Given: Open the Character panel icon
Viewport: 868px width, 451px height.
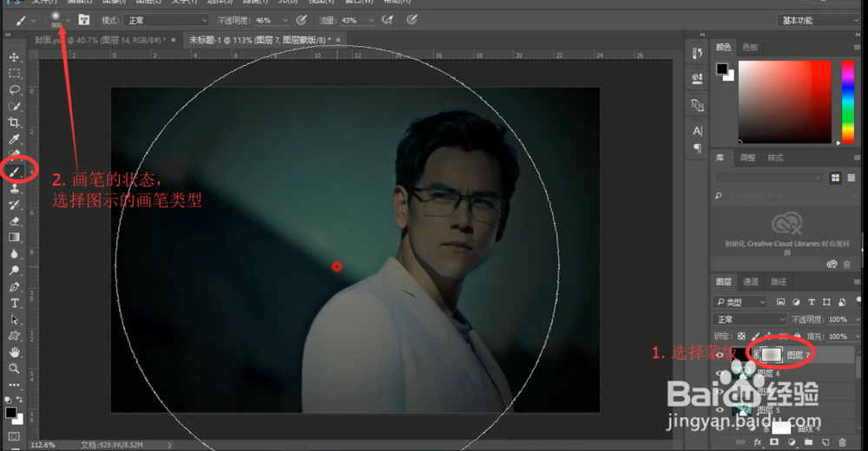Looking at the screenshot, I should coord(697,131).
